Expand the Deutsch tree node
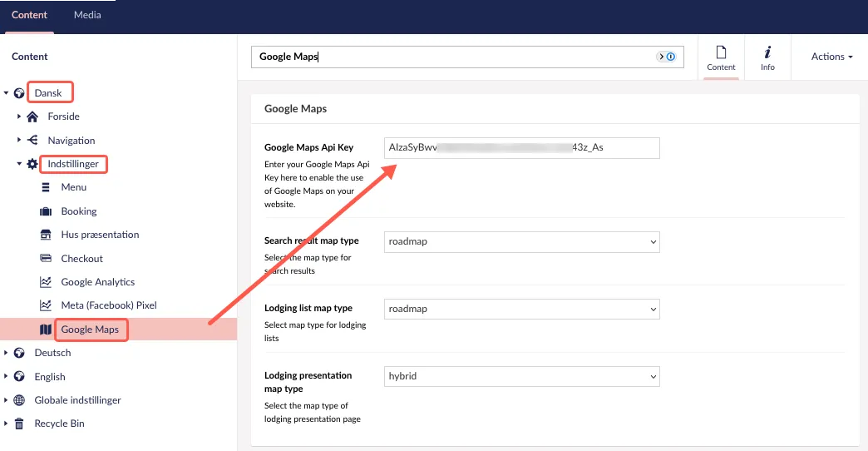 point(6,352)
